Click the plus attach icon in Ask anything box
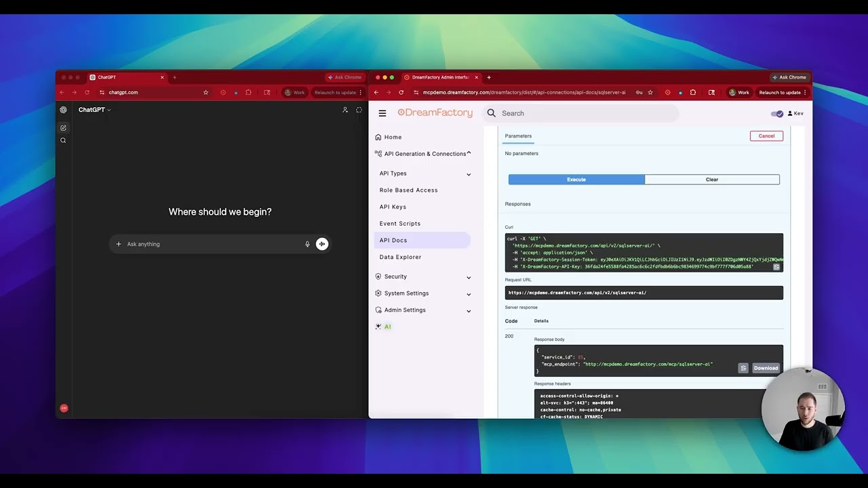 click(119, 244)
